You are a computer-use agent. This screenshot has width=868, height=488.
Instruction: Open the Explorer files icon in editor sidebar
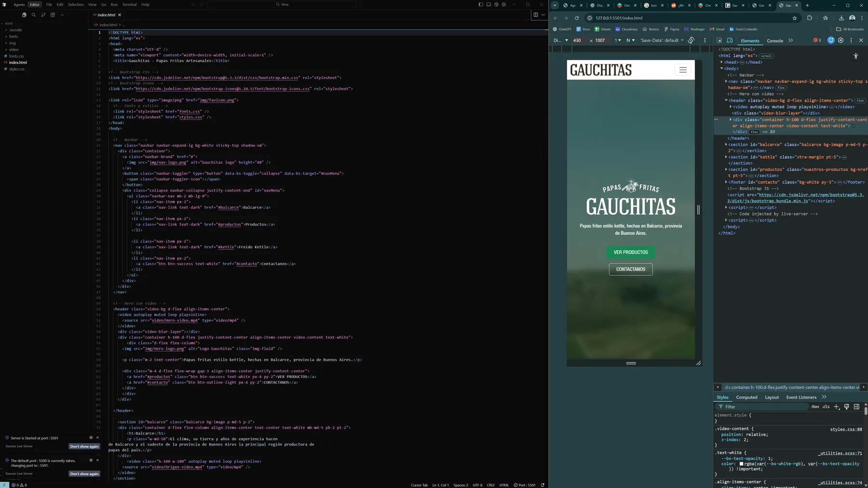click(24, 15)
